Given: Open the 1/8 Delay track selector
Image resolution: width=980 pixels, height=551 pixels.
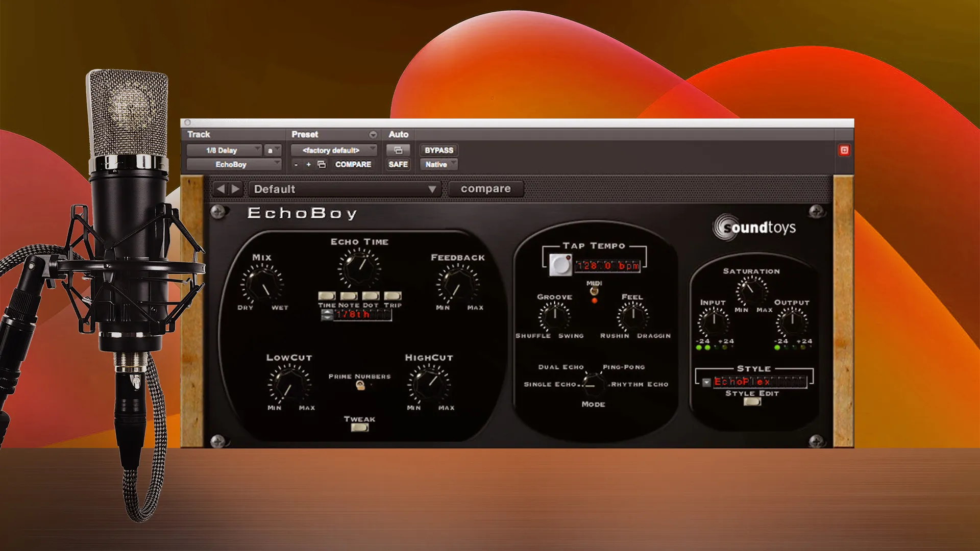Looking at the screenshot, I should pos(224,151).
